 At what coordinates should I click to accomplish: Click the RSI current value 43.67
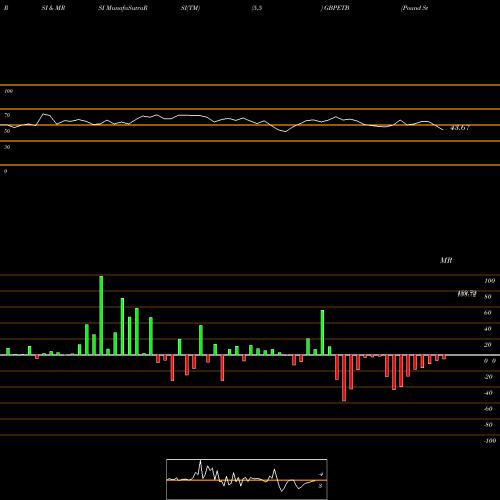(x=460, y=128)
